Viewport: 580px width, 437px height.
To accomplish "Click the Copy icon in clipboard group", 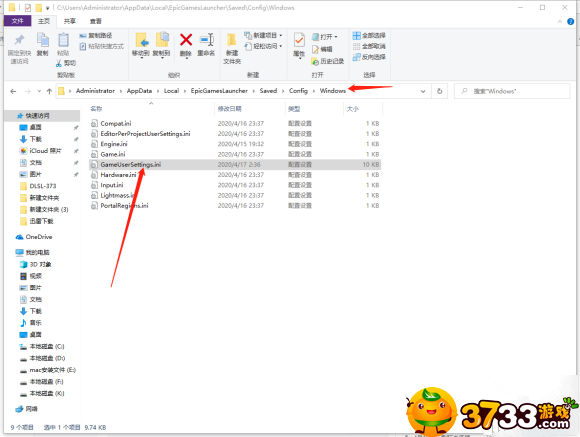I will point(42,40).
